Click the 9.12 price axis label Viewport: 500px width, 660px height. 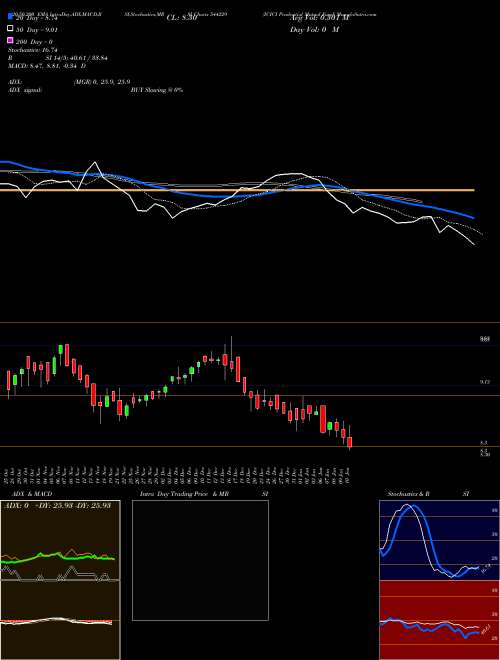(484, 382)
